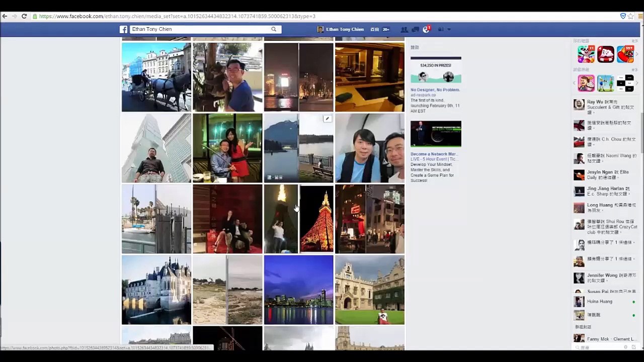Image resolution: width=644 pixels, height=362 pixels.
Task: Open the CrazyCat club ticker story
Action: 606,227
